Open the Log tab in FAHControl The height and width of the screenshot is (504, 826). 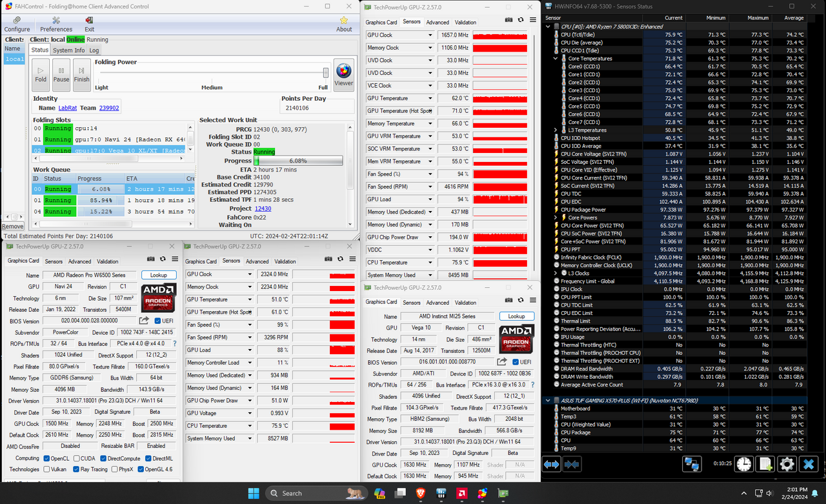click(94, 50)
